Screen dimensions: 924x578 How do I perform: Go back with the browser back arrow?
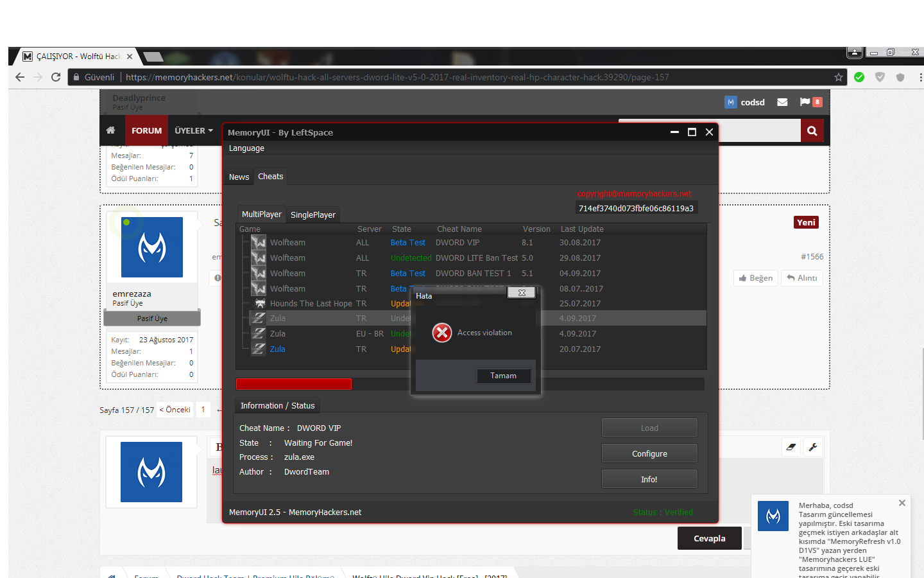tap(20, 77)
